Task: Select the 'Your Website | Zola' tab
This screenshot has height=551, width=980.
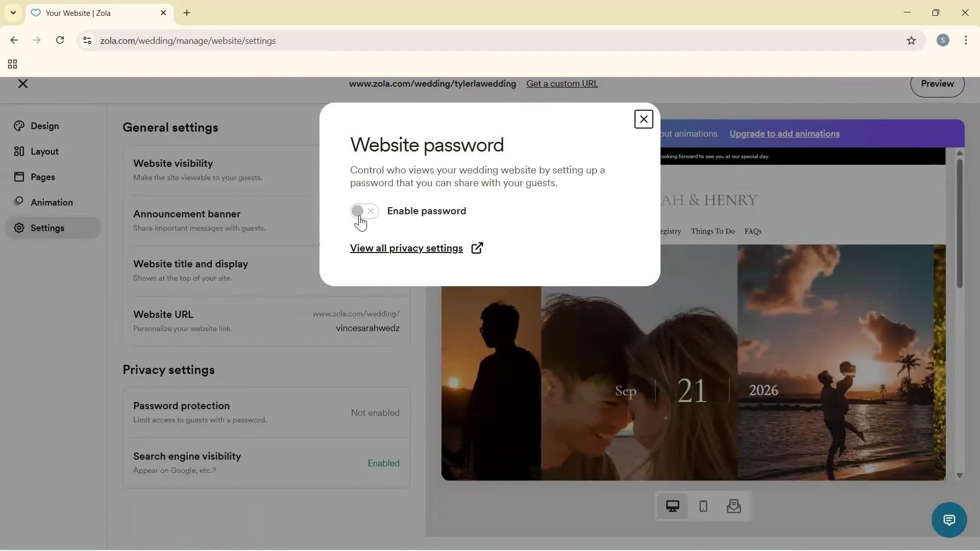Action: 92,13
